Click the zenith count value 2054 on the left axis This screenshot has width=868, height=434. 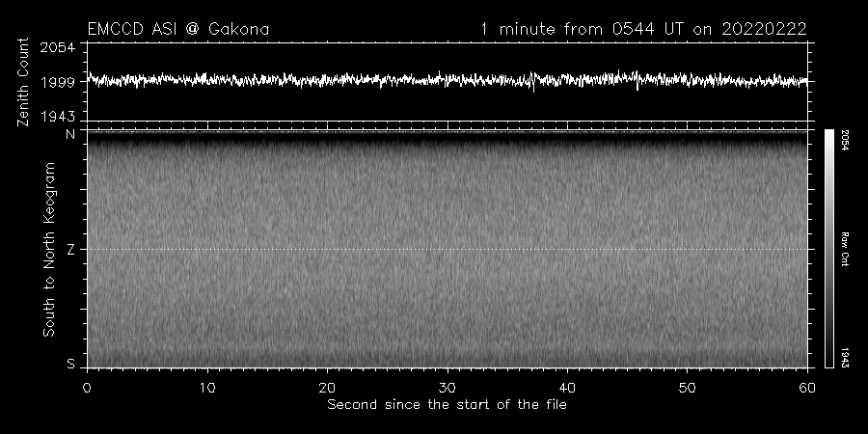pyautogui.click(x=57, y=47)
